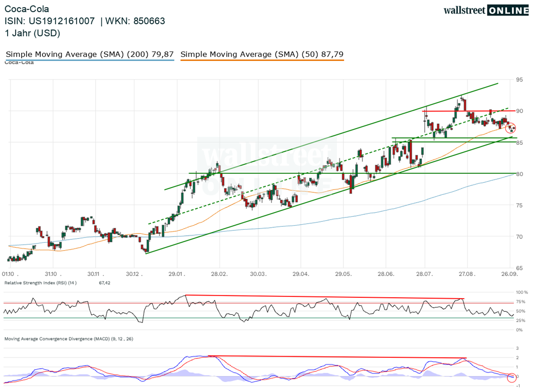Screen dimensions: 534x392
Task: Click the MACD axis label -1
Action: (x=517, y=385)
